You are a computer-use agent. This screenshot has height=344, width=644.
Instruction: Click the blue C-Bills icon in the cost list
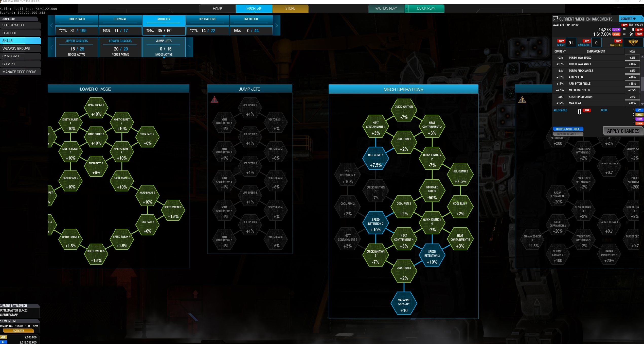pos(639,110)
